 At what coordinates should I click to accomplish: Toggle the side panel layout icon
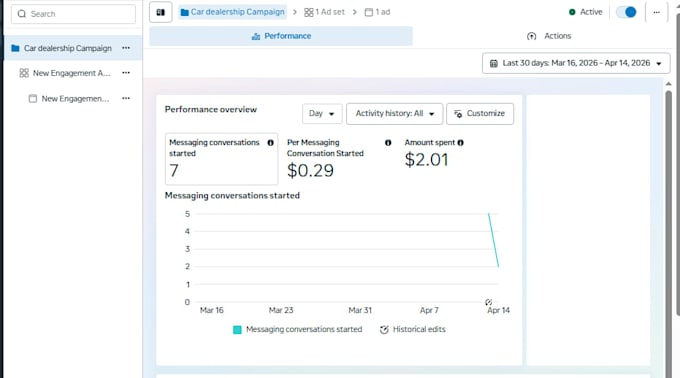[x=160, y=12]
